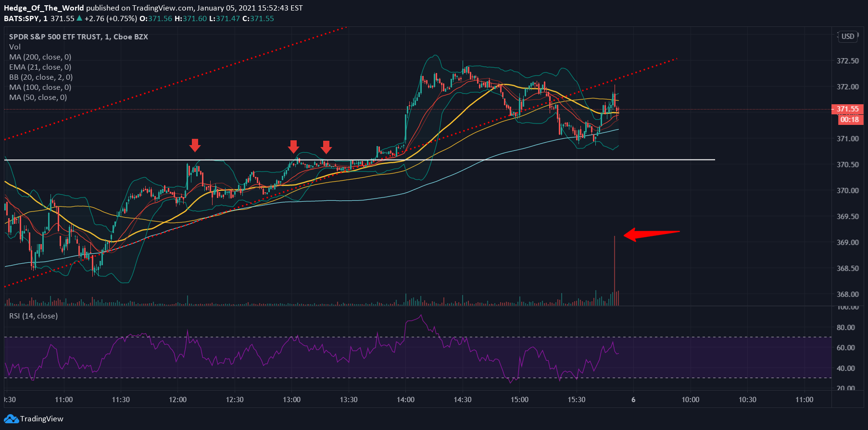Click the 372.00 price axis label
Viewport: 868px width, 430px height.
point(848,87)
